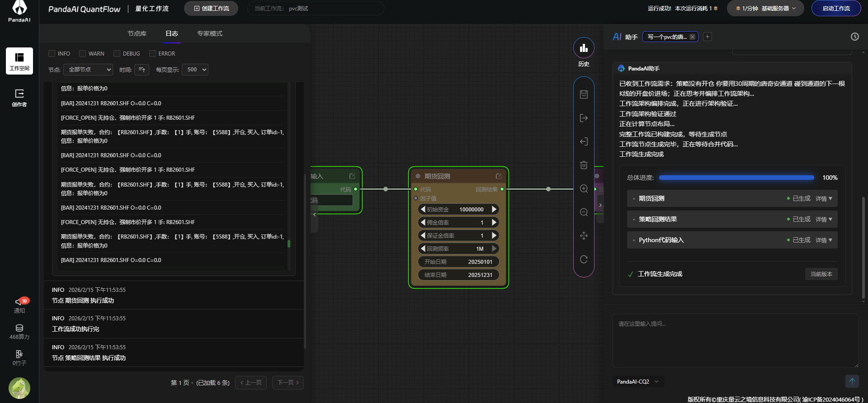The width and height of the screenshot is (868, 403).
Task: Click the trash delete icon in canvas toolbar
Action: [584, 165]
